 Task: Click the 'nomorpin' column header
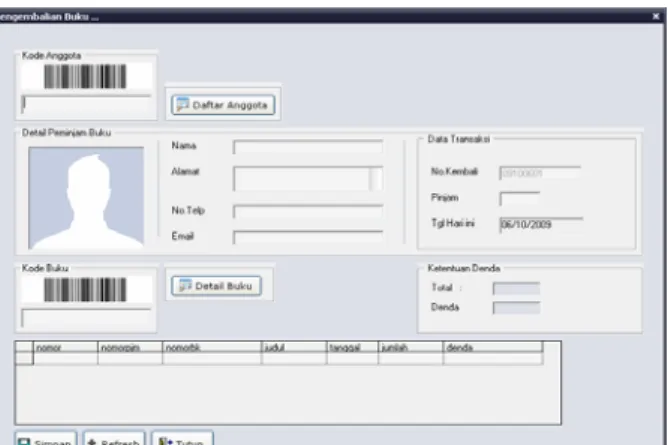[x=130, y=347]
